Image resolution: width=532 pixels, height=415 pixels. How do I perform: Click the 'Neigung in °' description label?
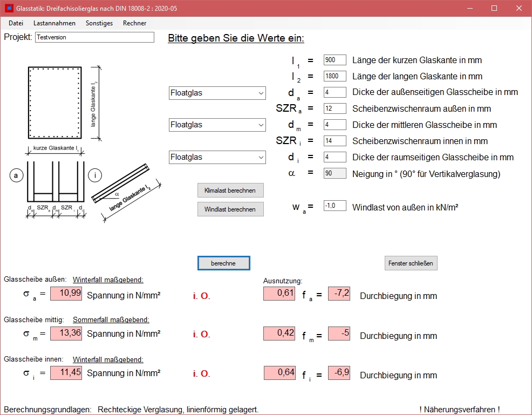click(426, 174)
